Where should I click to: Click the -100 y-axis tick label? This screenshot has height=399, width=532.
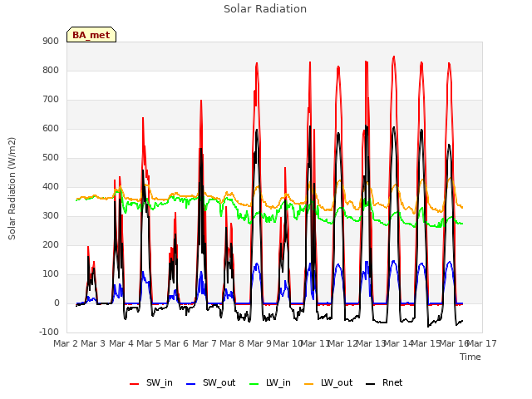[49, 332]
